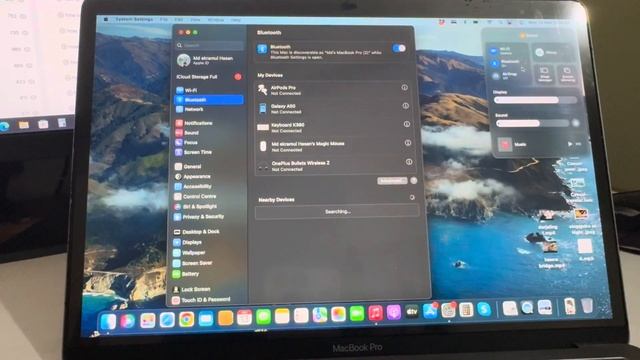Image resolution: width=640 pixels, height=360 pixels.
Task: Open the System Settings menu
Action: click(x=134, y=19)
